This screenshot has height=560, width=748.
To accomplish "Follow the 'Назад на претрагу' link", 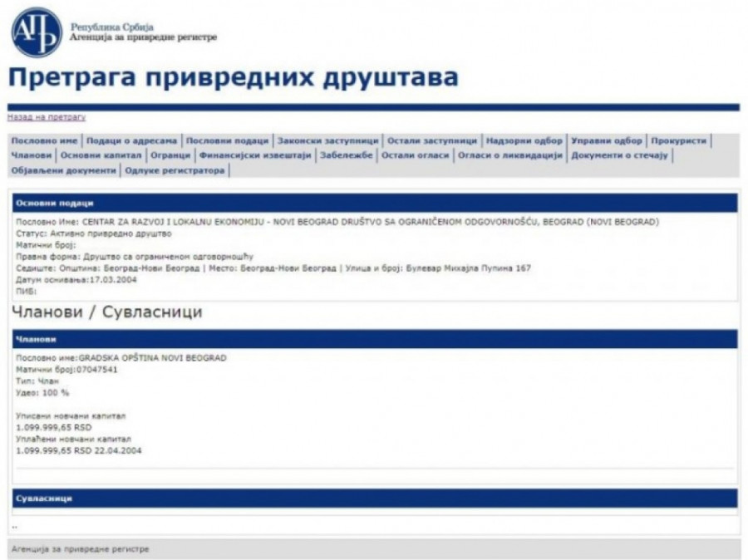I will [47, 117].
